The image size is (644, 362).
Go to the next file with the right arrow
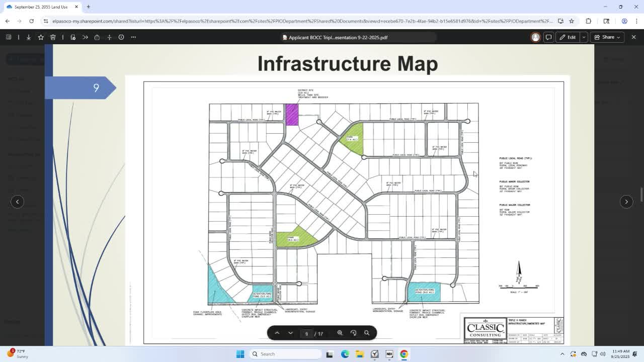(x=626, y=202)
